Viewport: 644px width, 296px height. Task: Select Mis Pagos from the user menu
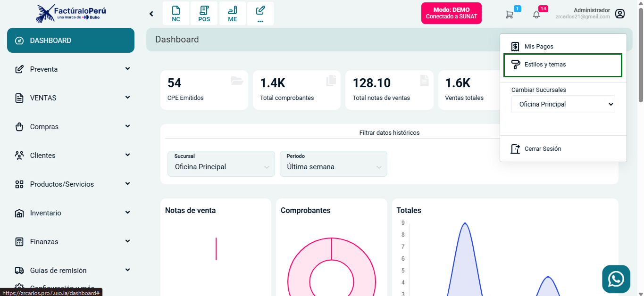click(539, 47)
